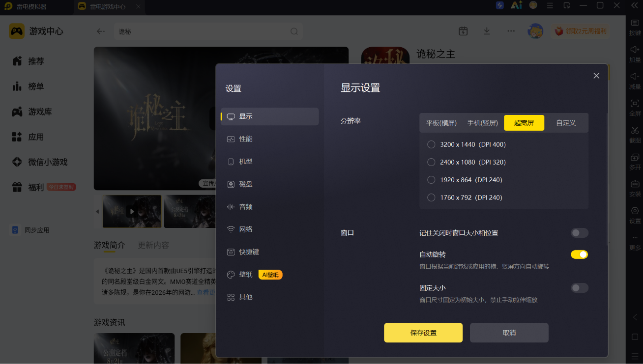This screenshot has height=364, width=643.
Task: Open the calendar reservation icon in game center
Action: [463, 31]
